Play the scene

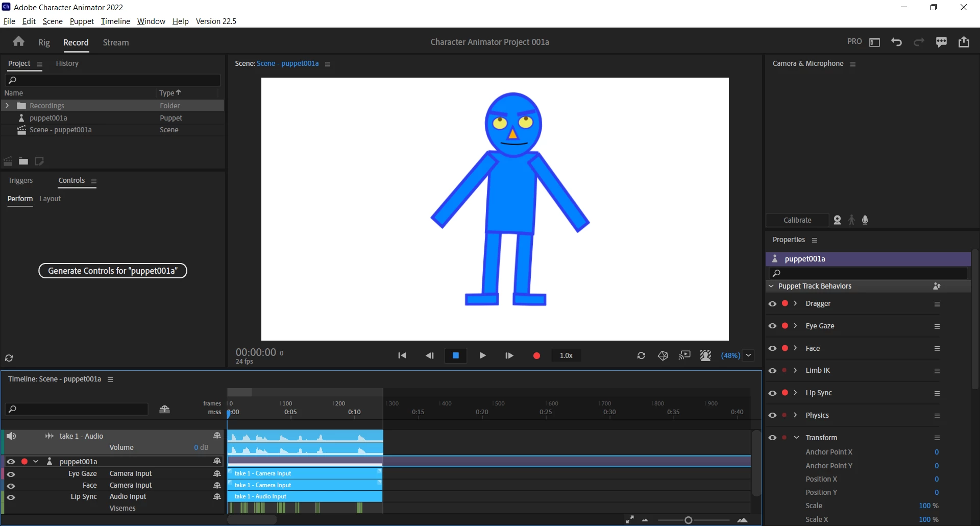tap(482, 355)
